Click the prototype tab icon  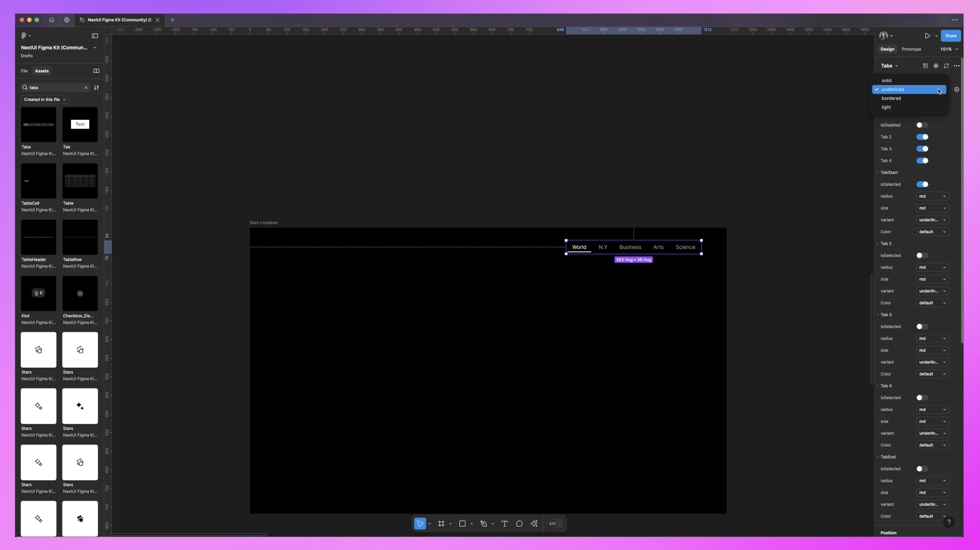tap(910, 48)
